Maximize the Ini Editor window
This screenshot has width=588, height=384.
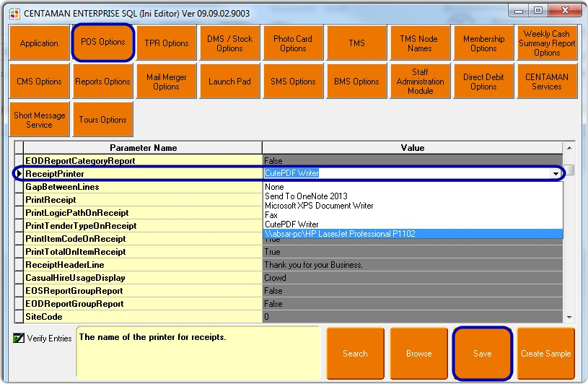(x=537, y=11)
